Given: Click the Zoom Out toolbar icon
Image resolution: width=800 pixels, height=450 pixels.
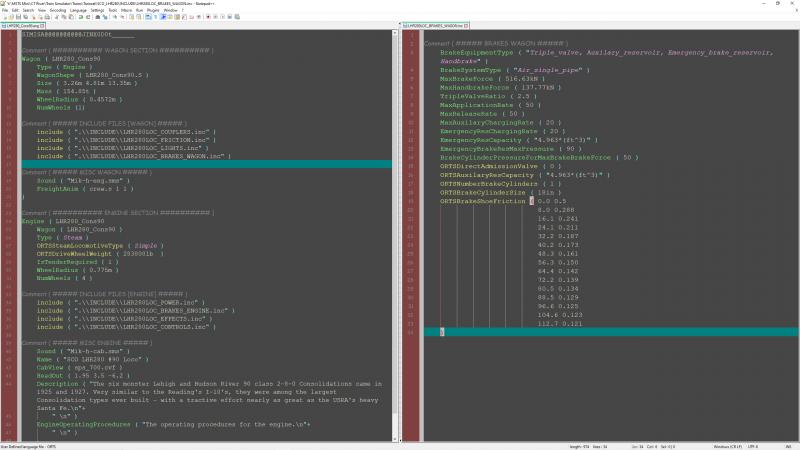Looking at the screenshot, I should coord(123,17).
